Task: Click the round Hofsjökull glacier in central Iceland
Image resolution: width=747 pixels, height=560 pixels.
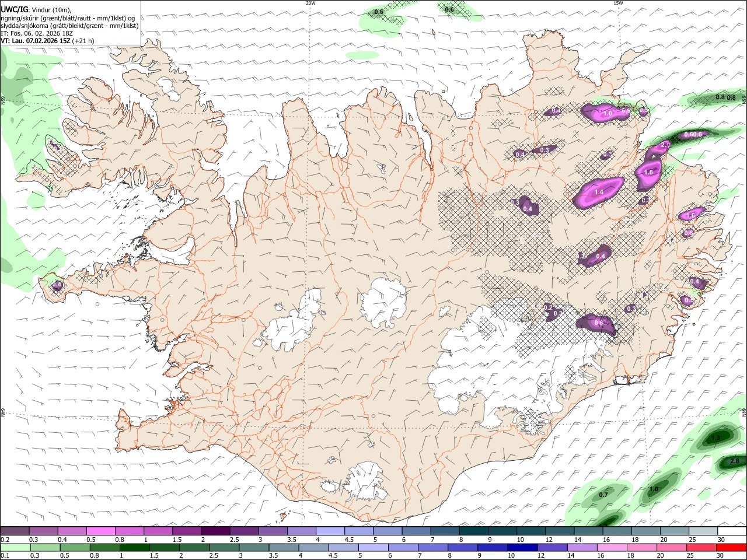Action: pyautogui.click(x=384, y=302)
